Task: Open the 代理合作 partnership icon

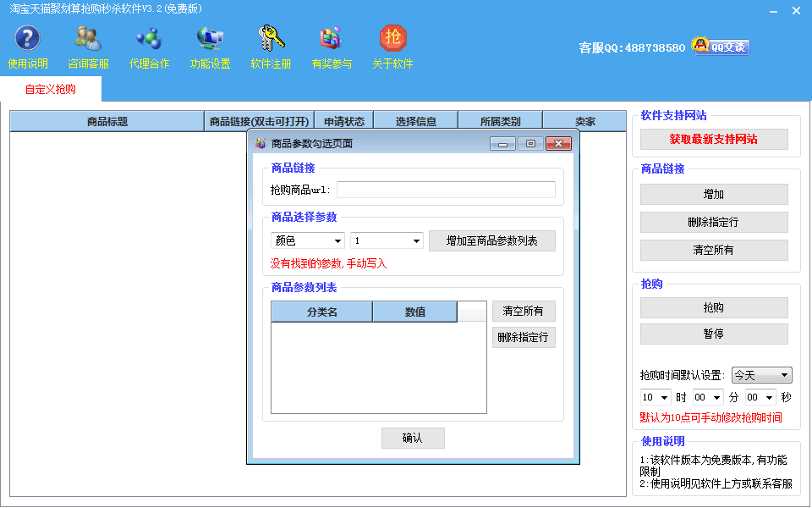Action: [149, 39]
